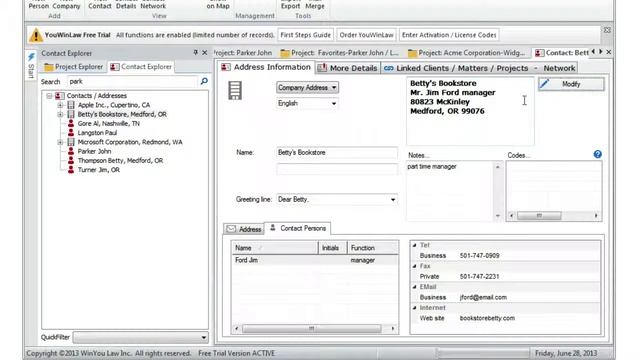Click the Turner Jim person icon
The height and width of the screenshot is (360, 640).
tap(71, 170)
